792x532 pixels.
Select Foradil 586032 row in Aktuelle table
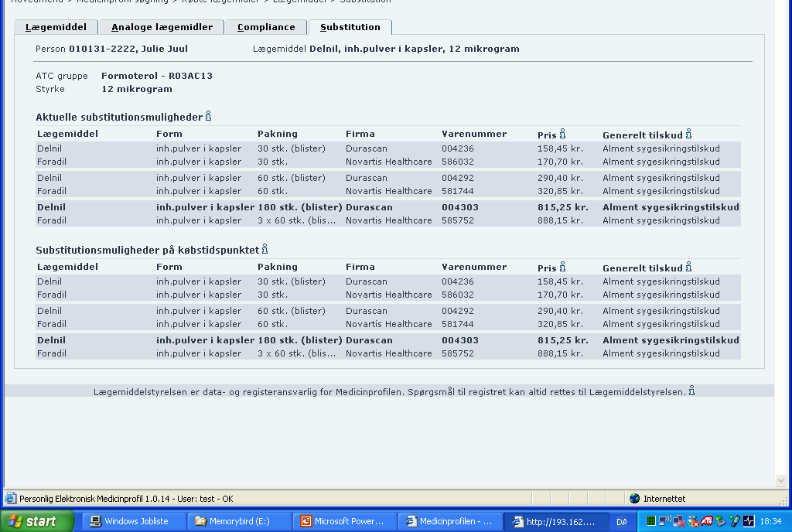(x=388, y=162)
